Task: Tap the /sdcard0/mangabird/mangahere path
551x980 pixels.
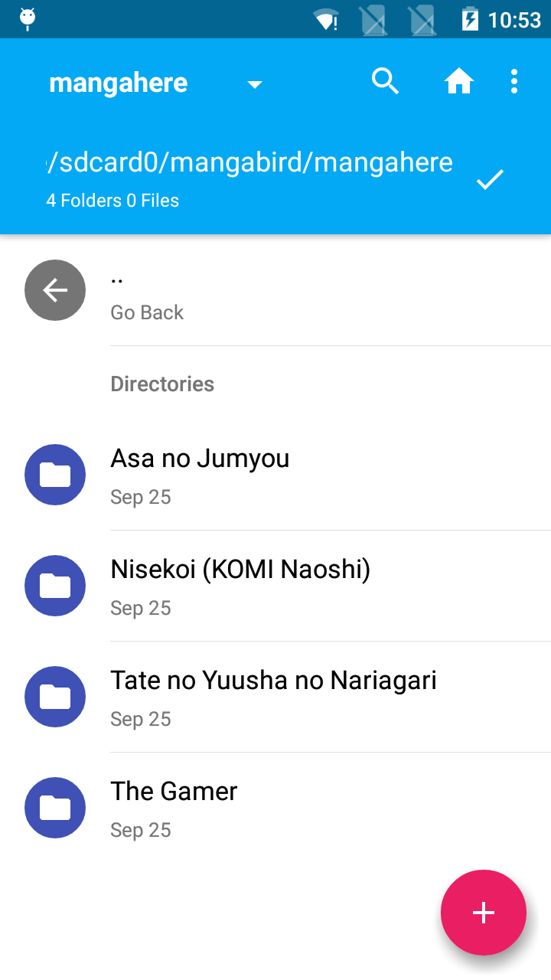Action: coord(249,163)
